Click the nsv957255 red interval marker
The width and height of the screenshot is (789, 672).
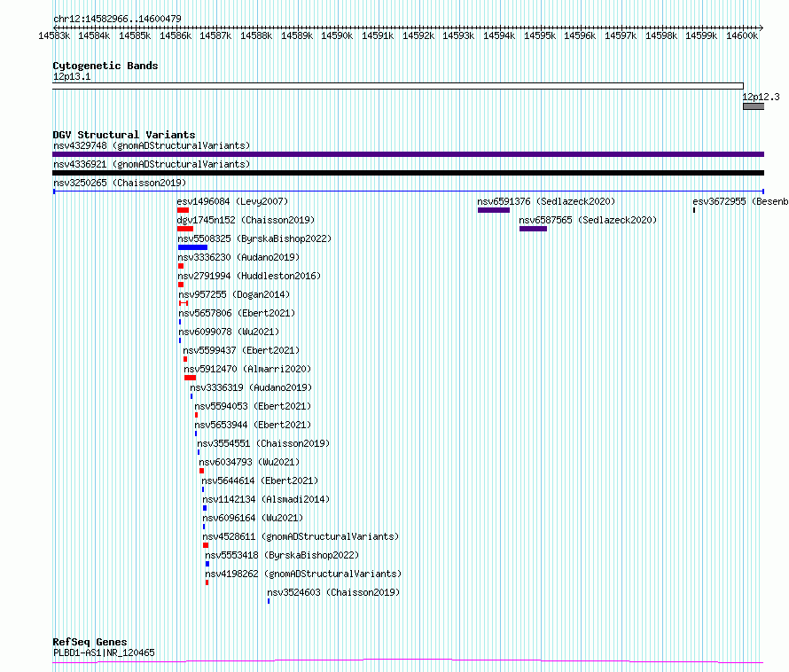184,303
